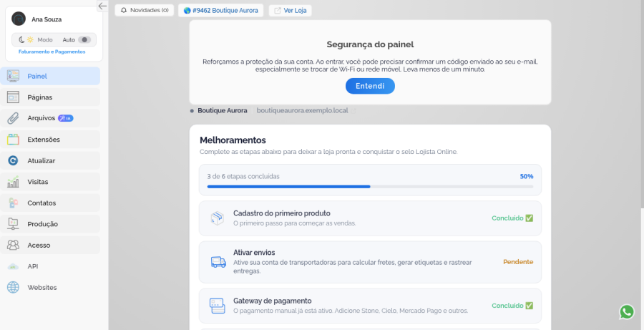
Task: Click the Atualizar refresh icon
Action: (13, 160)
